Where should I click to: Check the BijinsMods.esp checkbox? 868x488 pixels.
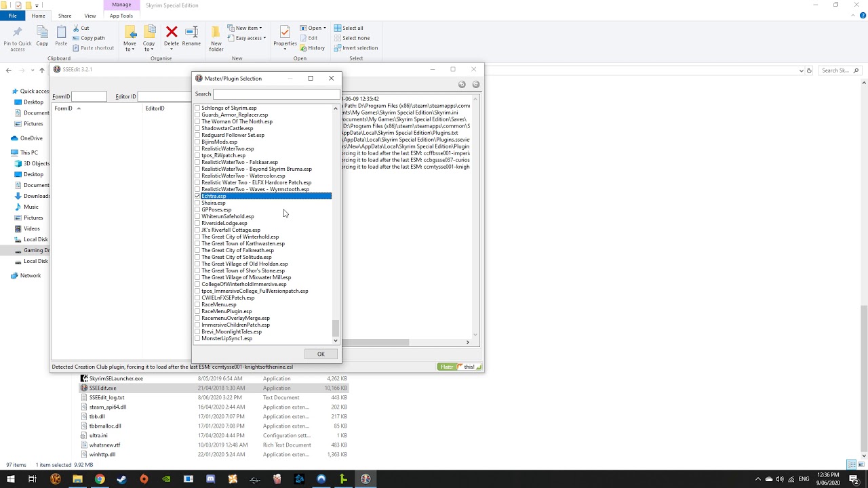click(198, 142)
